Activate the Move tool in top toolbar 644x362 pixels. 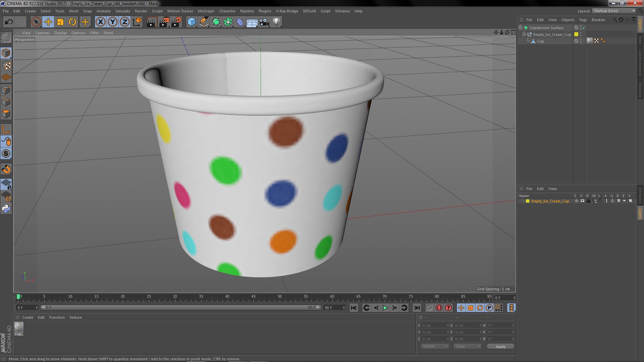48,22
